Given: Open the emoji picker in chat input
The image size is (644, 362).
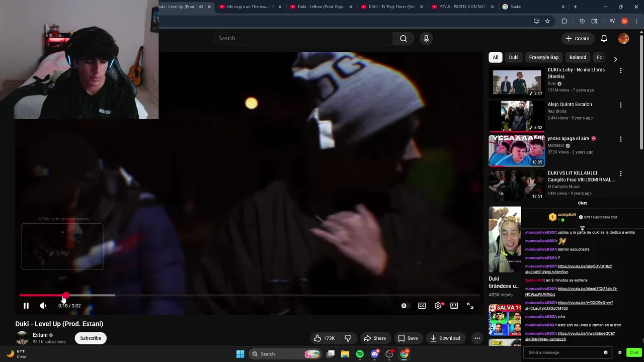Looking at the screenshot, I should pyautogui.click(x=606, y=352).
